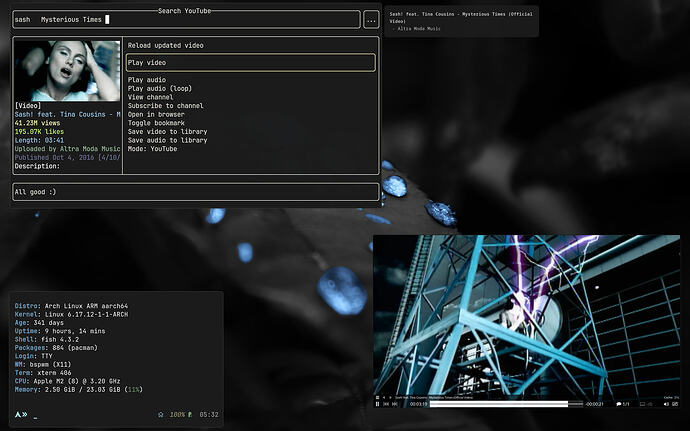Click the 'Shell: fish 4.3.2' line
Viewport: 690px width, 431px height.
point(47,339)
